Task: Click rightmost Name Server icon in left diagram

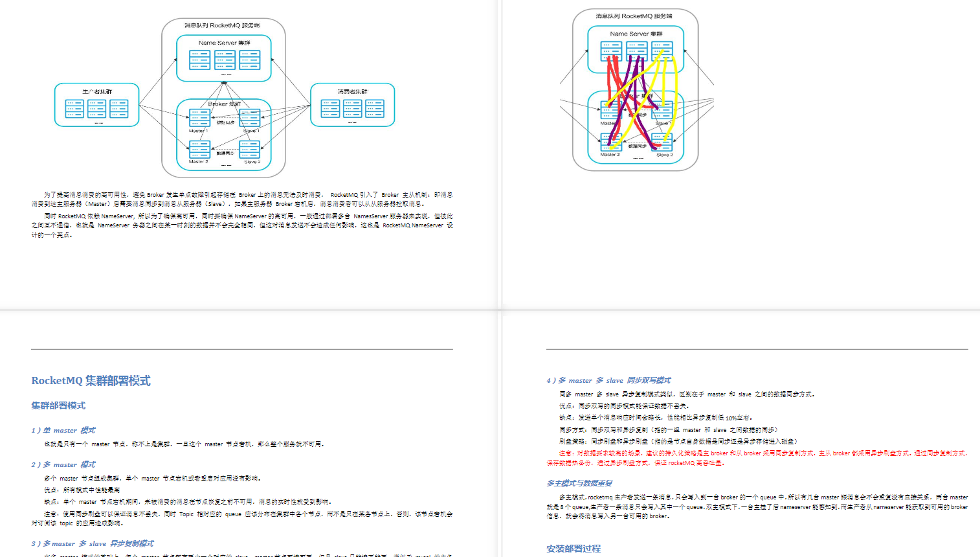Action: 250,60
